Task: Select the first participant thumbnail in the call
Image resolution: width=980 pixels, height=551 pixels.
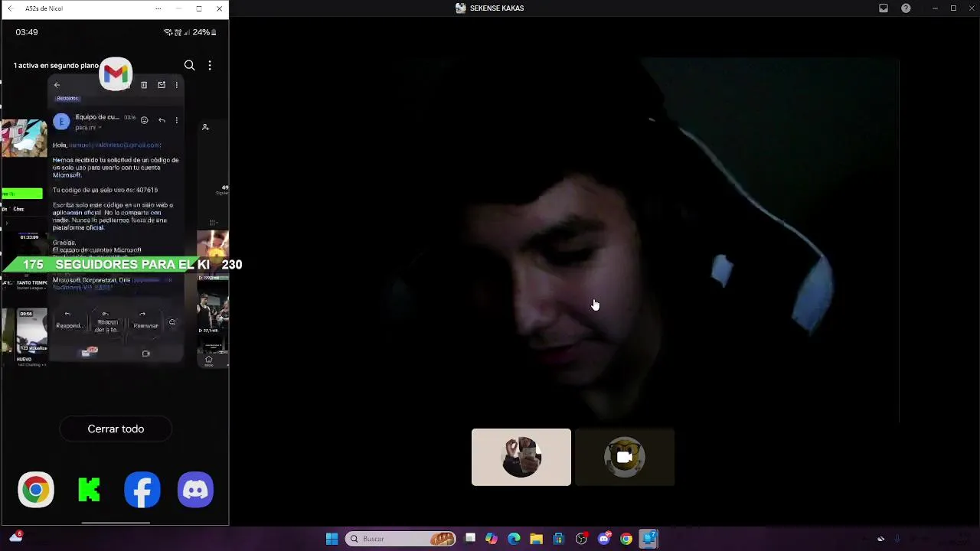Action: coord(521,457)
